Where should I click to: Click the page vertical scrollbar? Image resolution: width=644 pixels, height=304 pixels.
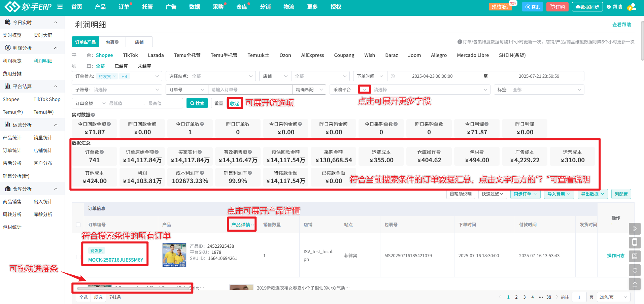coord(642,40)
